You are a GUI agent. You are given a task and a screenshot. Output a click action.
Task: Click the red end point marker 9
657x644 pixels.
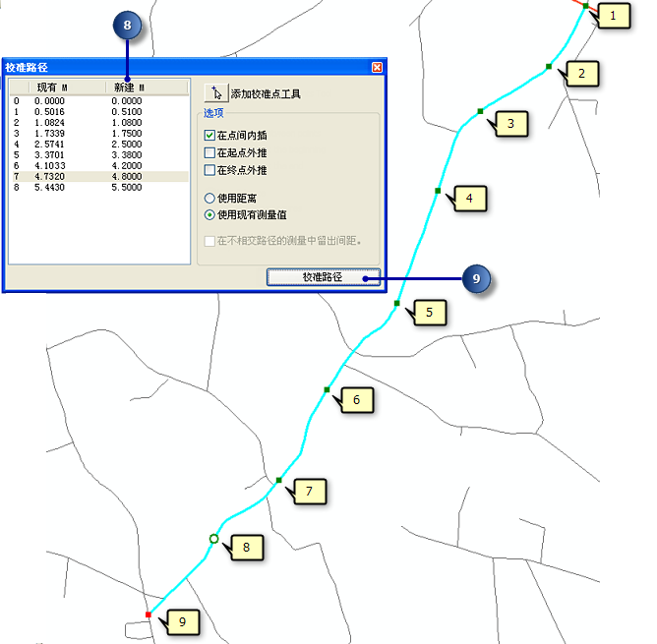[x=148, y=615]
